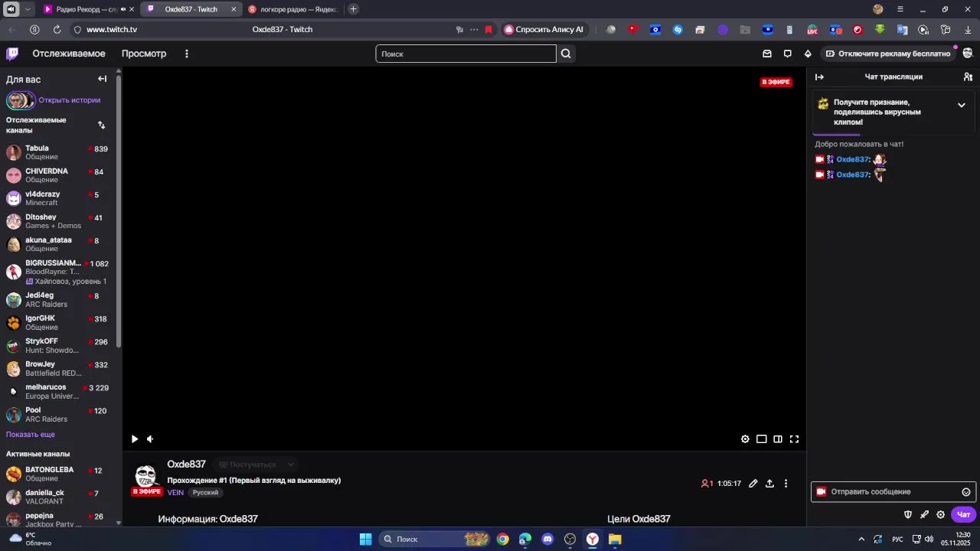Expand the clip recognition banner chevron
980x551 pixels.
click(x=962, y=105)
